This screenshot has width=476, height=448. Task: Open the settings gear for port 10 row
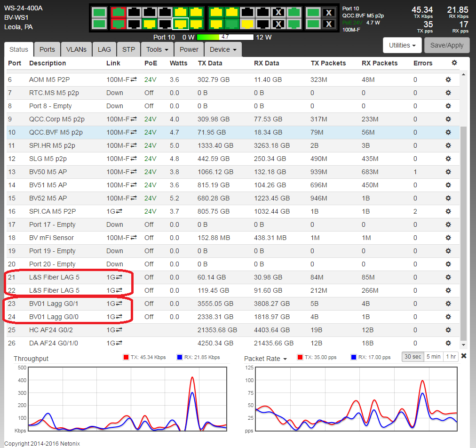[448, 132]
